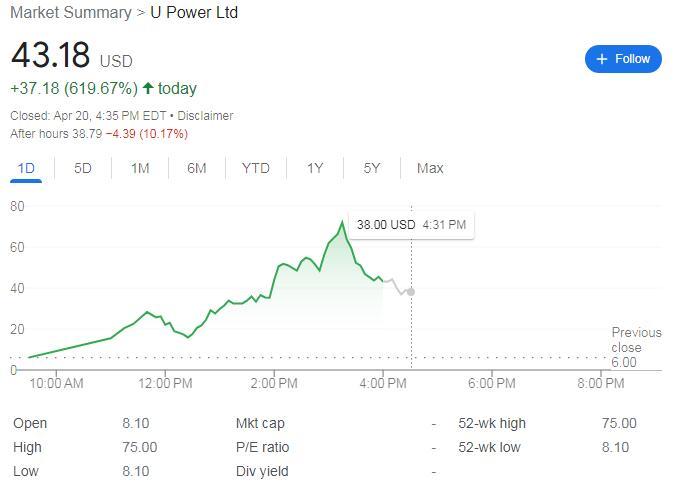Show the 6M chart range
683x489 pixels.
(197, 168)
